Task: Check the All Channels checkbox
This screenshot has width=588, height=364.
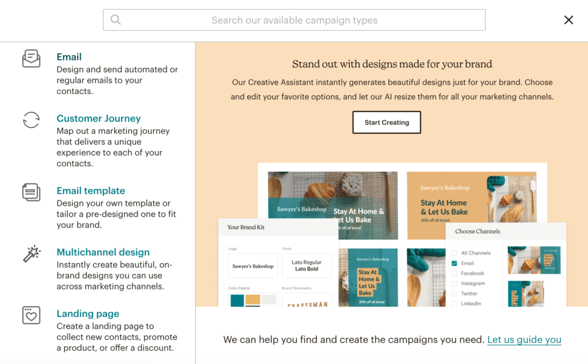Action: coord(454,253)
